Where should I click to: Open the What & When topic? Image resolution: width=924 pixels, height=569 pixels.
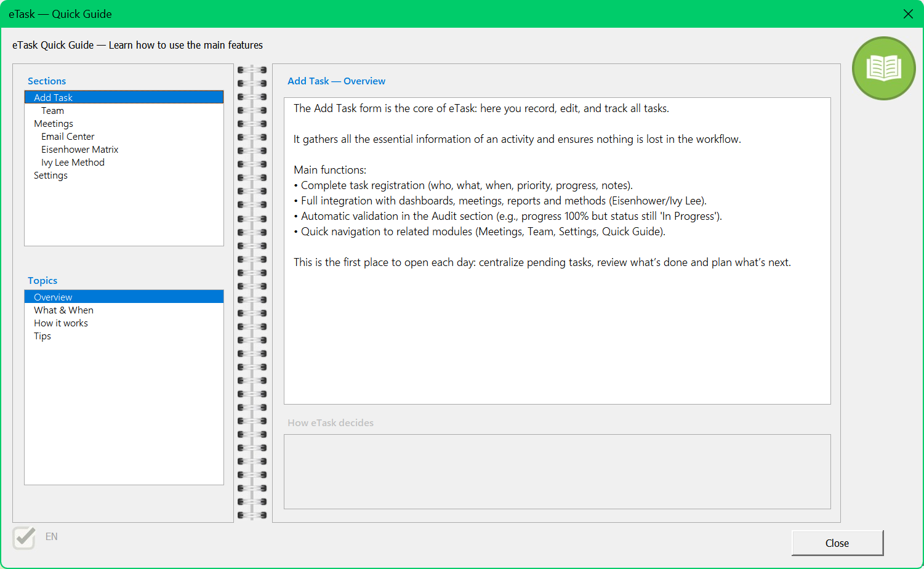coord(63,310)
